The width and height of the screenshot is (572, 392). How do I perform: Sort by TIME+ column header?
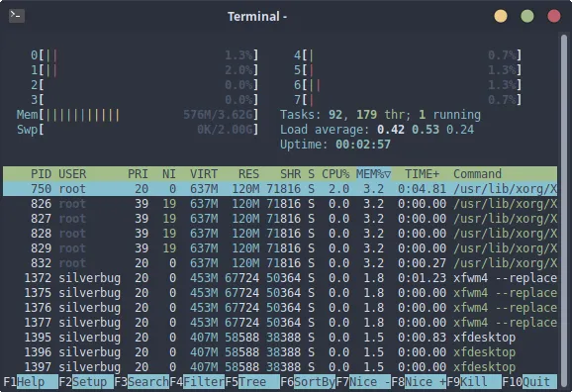pos(422,174)
